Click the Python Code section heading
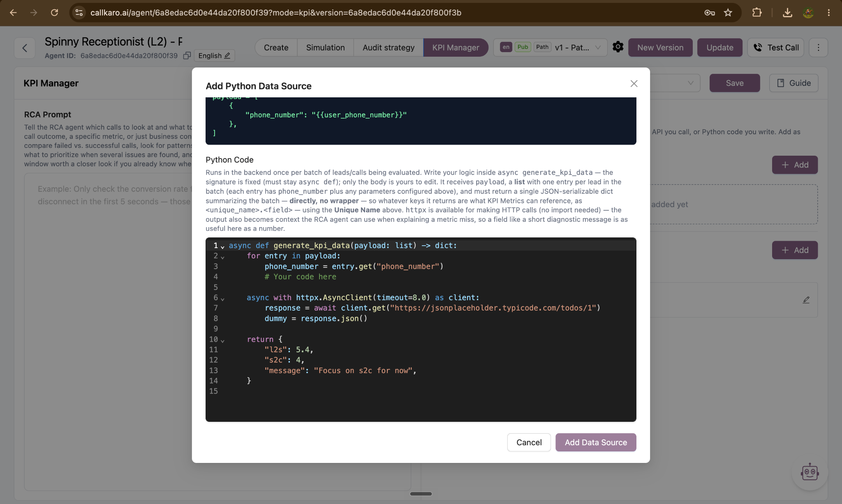Viewport: 842px width, 504px height. (229, 160)
